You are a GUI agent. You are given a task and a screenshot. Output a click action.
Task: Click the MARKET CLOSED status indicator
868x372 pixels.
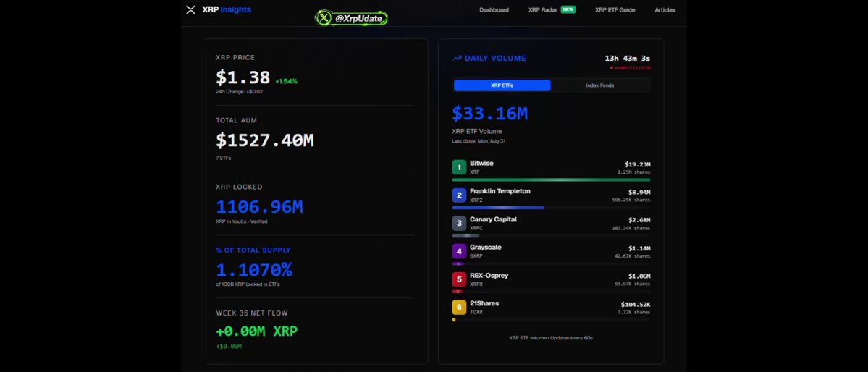pyautogui.click(x=631, y=68)
